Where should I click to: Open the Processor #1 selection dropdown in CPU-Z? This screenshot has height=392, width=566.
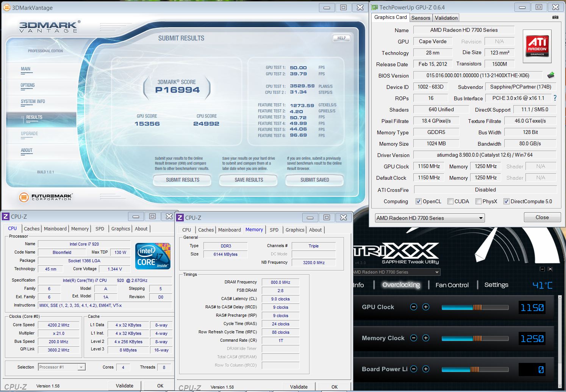point(62,367)
